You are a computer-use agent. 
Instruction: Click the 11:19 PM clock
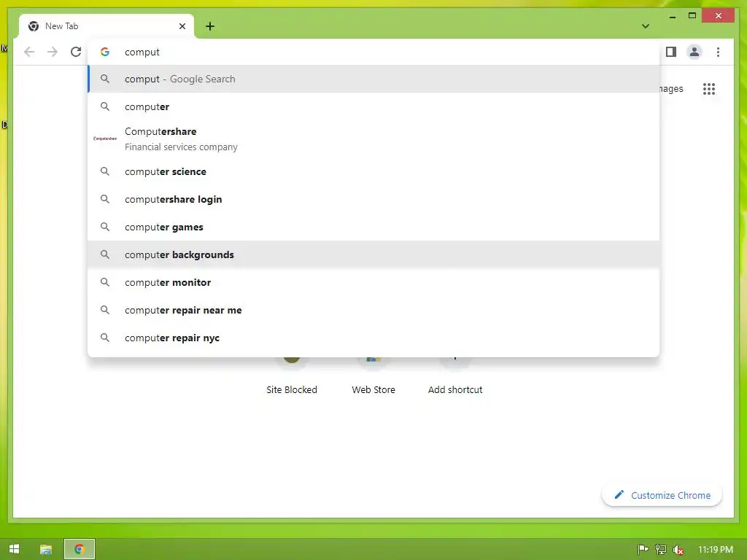click(x=716, y=550)
